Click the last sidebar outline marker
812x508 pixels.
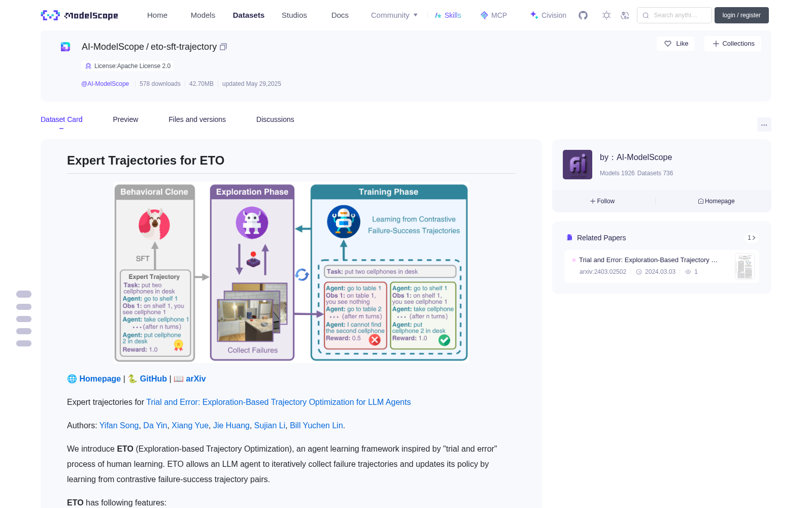coord(24,343)
